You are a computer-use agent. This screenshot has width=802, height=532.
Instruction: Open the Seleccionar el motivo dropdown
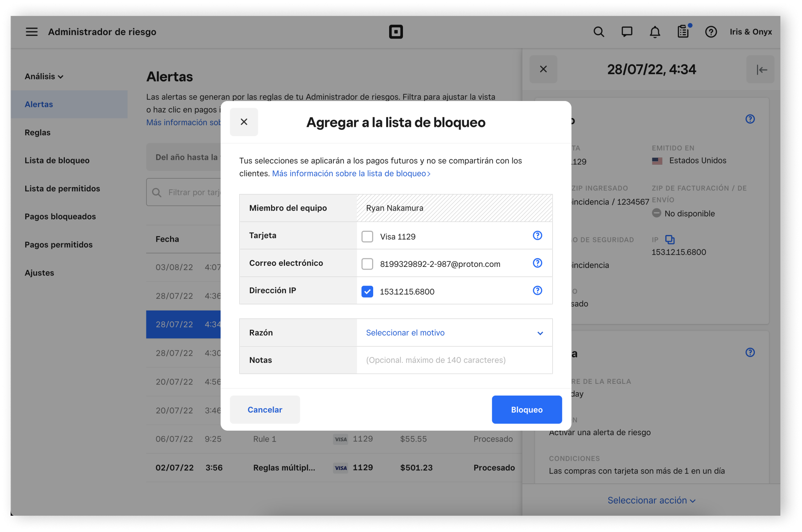click(454, 333)
